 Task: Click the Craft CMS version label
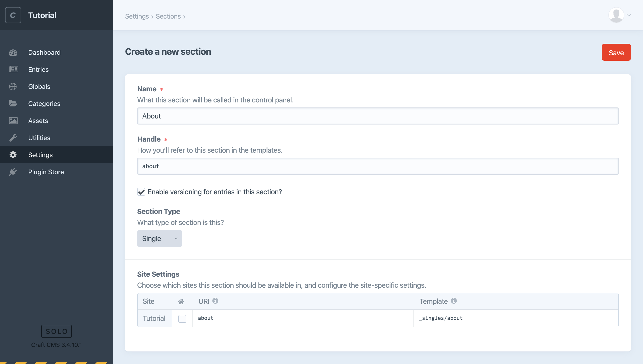(x=56, y=345)
